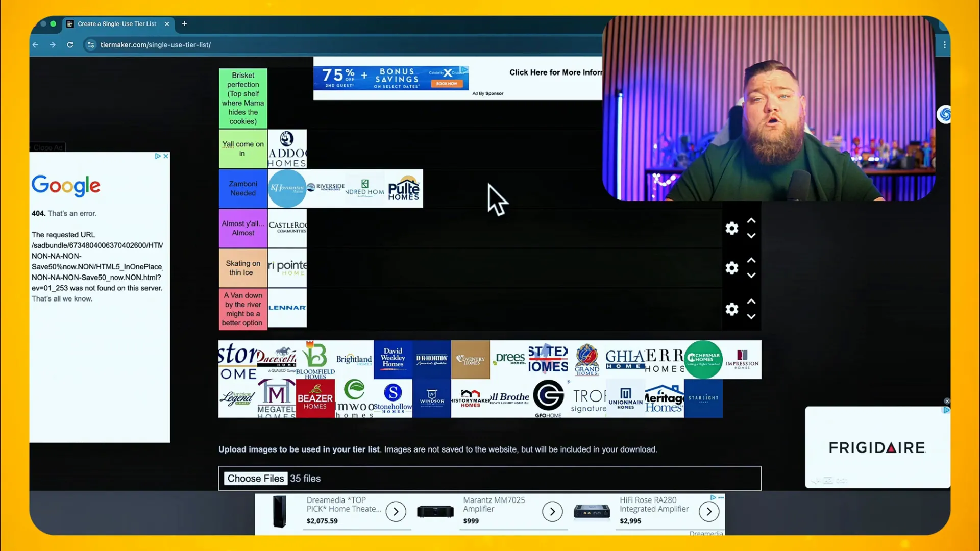Open settings gear for Skating on thin Ice row
The image size is (980, 551).
pyautogui.click(x=731, y=268)
